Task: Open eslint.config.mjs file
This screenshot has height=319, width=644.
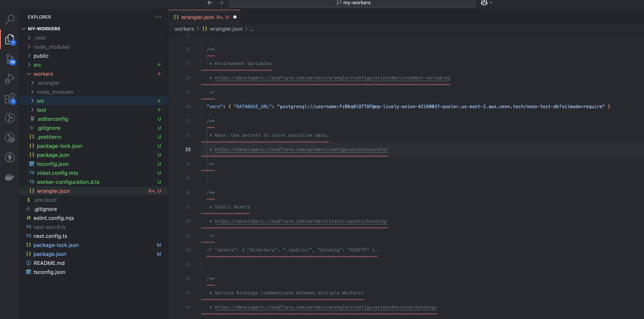Action: point(94,218)
